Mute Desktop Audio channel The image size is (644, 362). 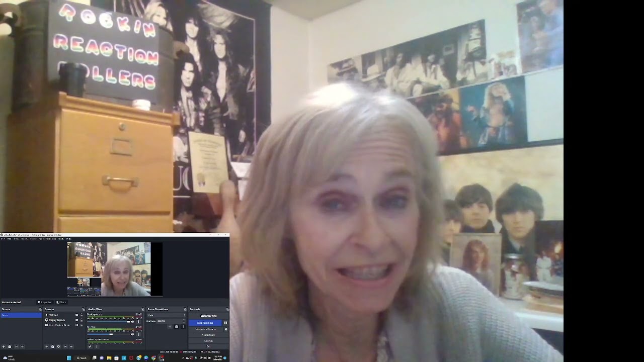(x=132, y=322)
